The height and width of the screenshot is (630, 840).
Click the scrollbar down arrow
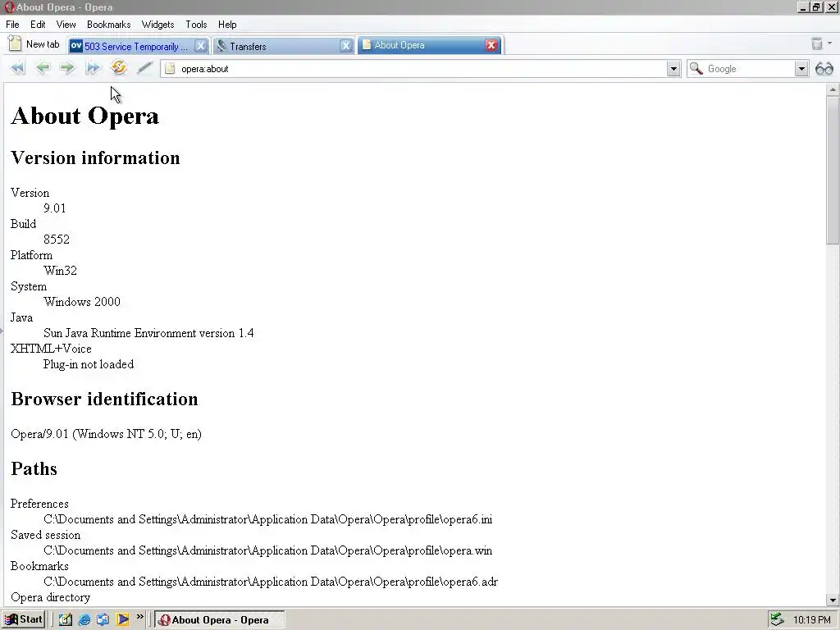click(833, 600)
